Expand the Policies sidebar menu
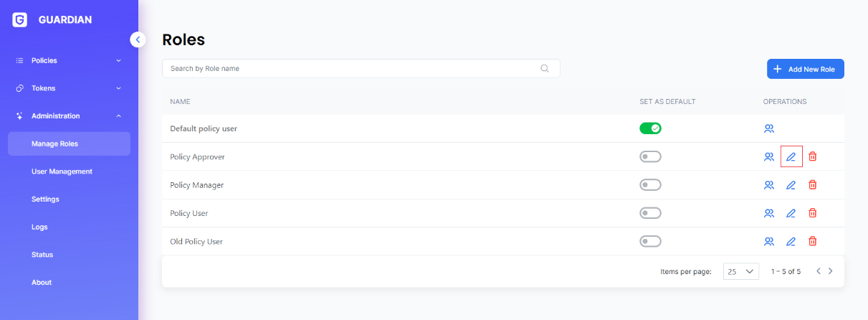This screenshot has width=868, height=320. click(69, 60)
